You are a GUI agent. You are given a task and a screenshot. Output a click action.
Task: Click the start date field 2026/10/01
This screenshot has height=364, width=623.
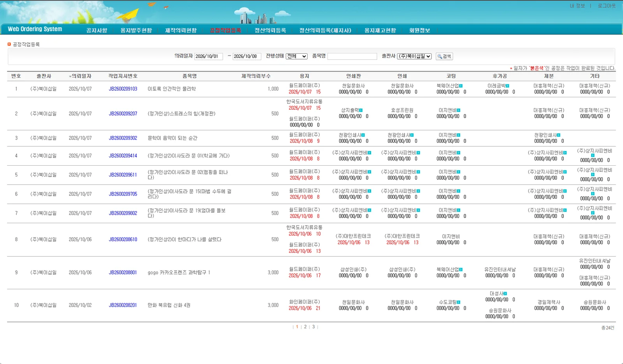pyautogui.click(x=209, y=56)
